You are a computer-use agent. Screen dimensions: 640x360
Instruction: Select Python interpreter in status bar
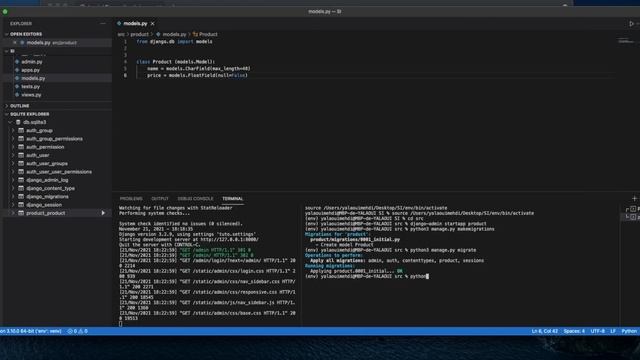31,331
